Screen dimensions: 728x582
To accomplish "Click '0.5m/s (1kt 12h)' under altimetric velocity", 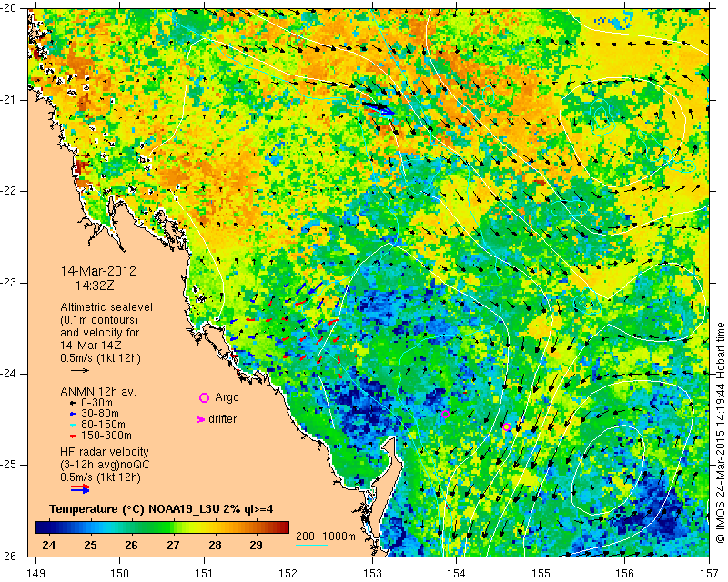I will [100, 358].
